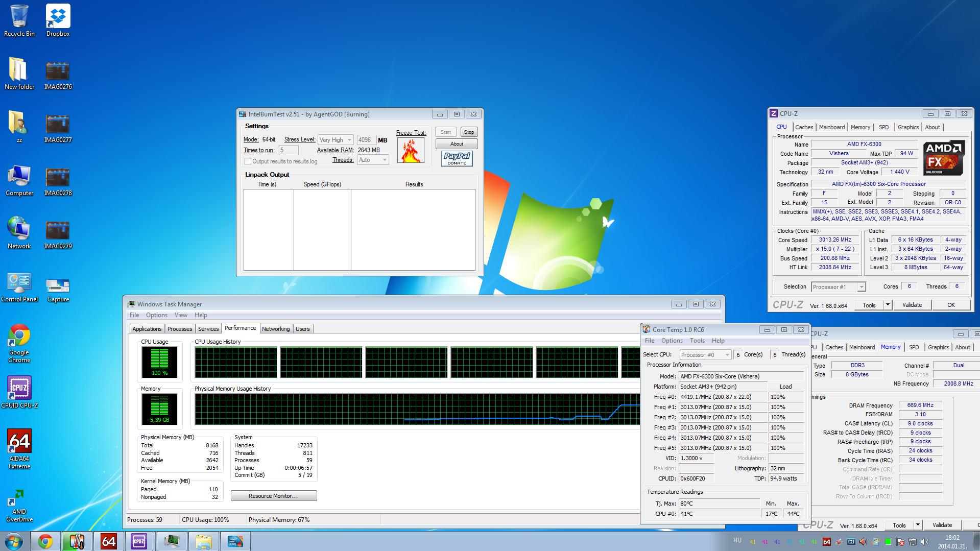Open Resource Monitor from Task Manager
This screenshot has height=551, width=980.
coord(274,496)
